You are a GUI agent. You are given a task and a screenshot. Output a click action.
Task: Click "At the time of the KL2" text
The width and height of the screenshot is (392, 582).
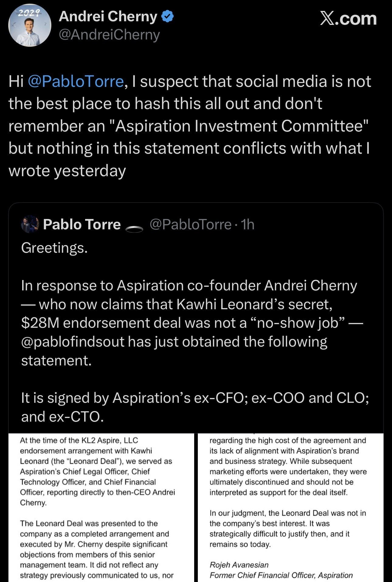pyautogui.click(x=79, y=440)
